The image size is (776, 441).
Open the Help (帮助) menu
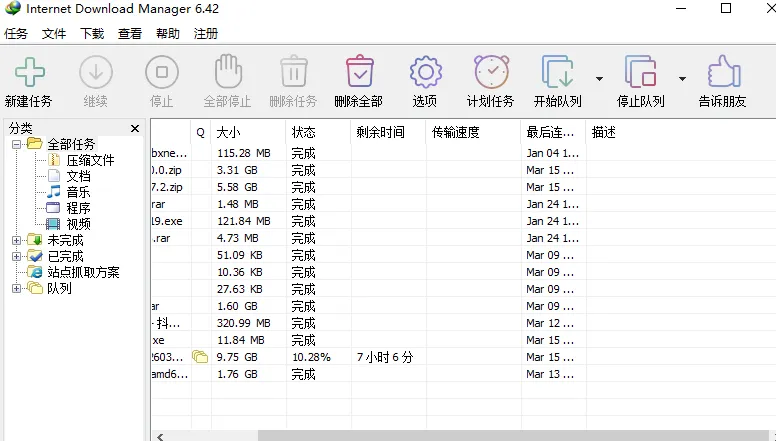(168, 34)
